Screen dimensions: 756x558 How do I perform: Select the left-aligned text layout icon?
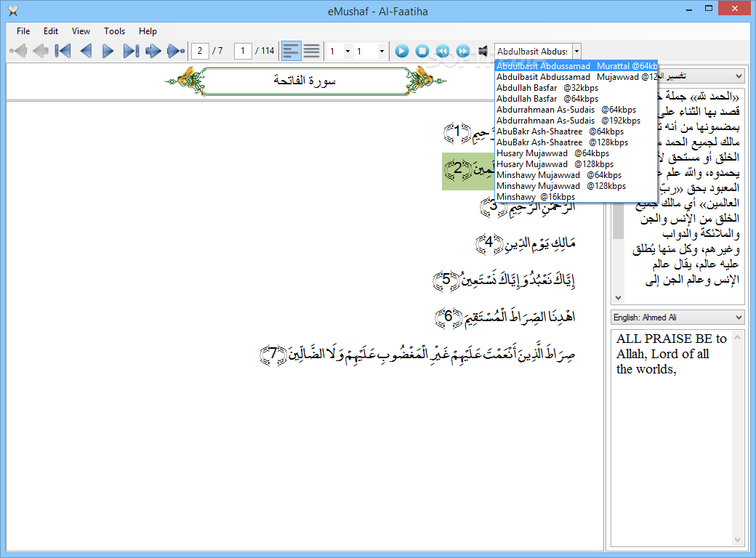291,51
